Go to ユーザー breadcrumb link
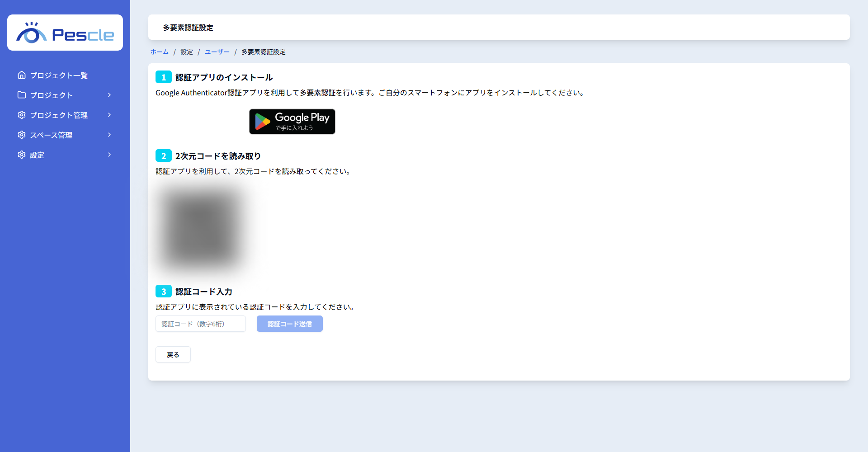This screenshot has width=868, height=452. (217, 52)
